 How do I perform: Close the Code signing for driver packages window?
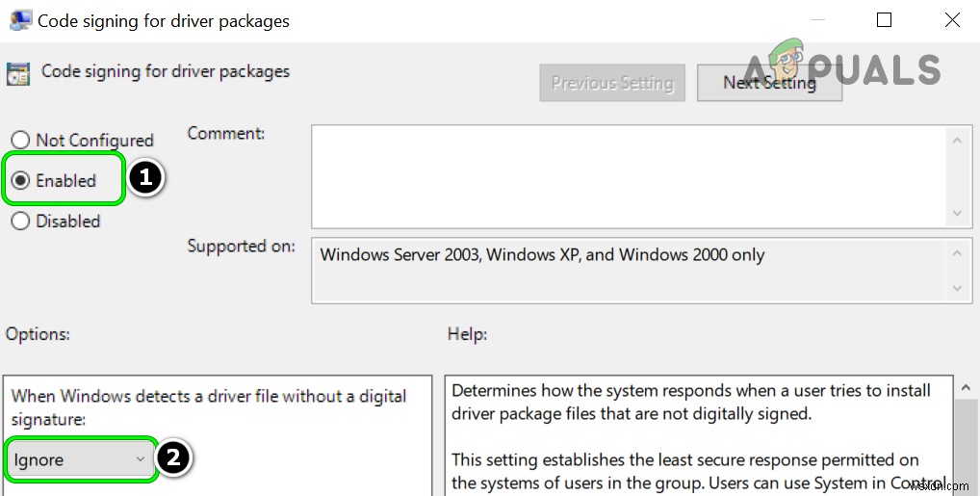tap(952, 20)
